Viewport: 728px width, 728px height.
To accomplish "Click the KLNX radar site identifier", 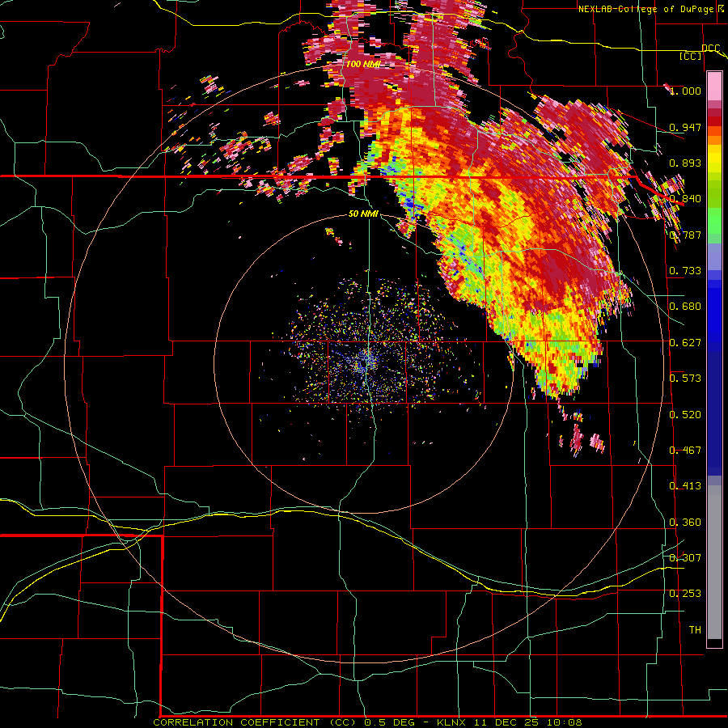I will (x=451, y=722).
